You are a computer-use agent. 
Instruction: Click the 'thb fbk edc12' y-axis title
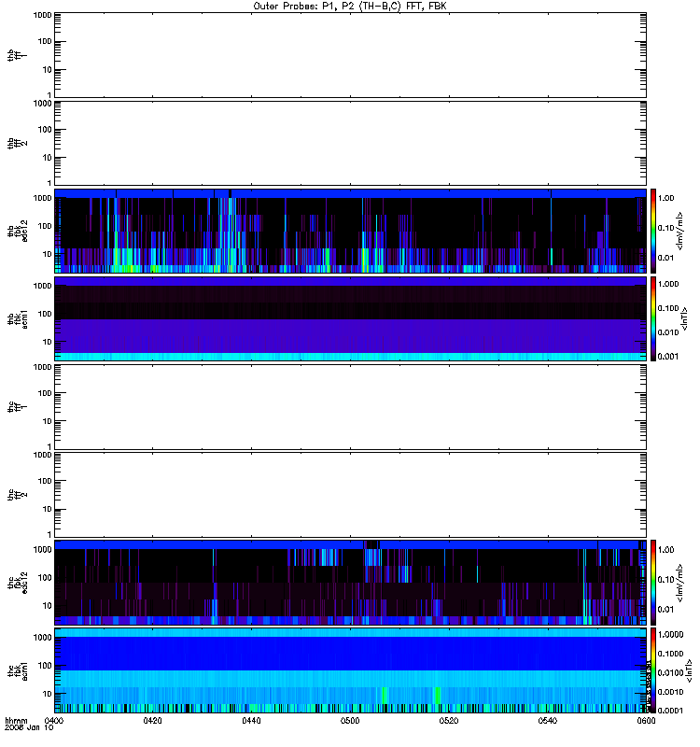18,231
